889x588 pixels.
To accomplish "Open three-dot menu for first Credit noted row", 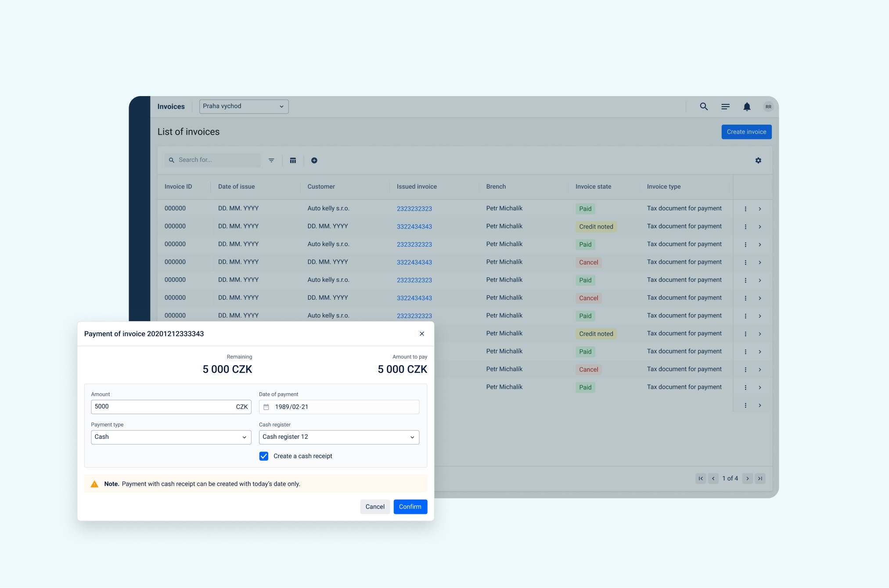I will 745,227.
